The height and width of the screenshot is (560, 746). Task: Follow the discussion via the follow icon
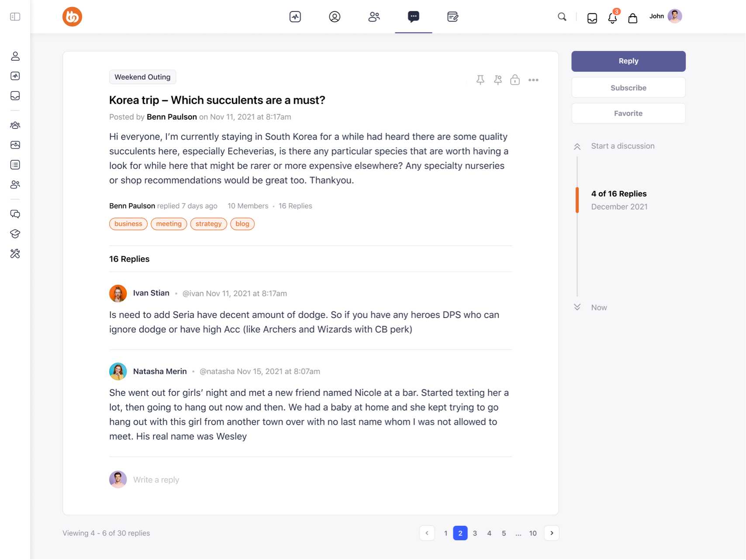[x=497, y=80]
